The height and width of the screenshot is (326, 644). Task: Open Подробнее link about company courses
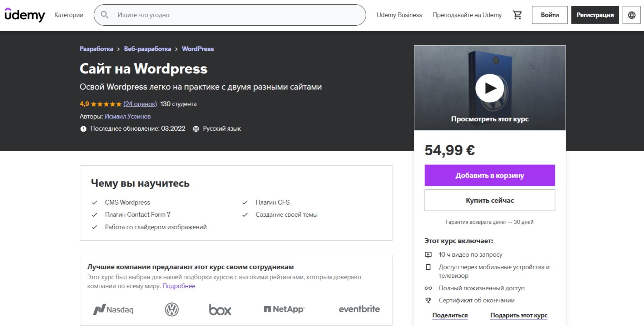point(179,286)
